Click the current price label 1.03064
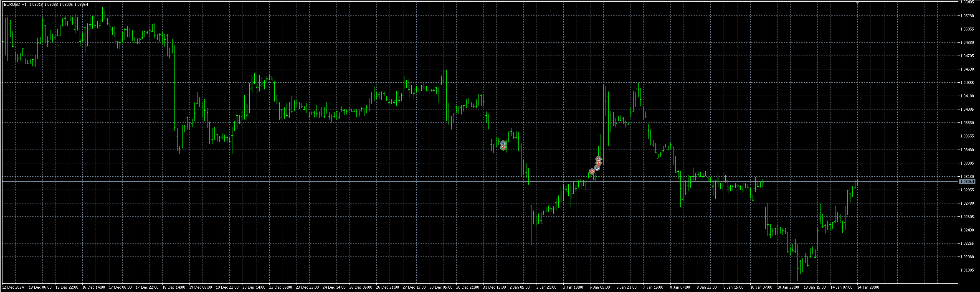This screenshot has height=292, width=980. click(x=967, y=182)
